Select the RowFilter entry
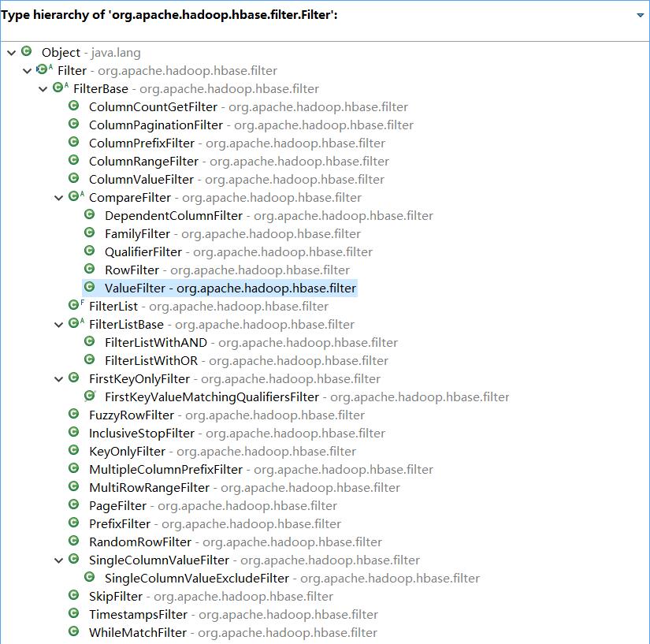Viewport: 650px width, 644px height. [x=227, y=270]
